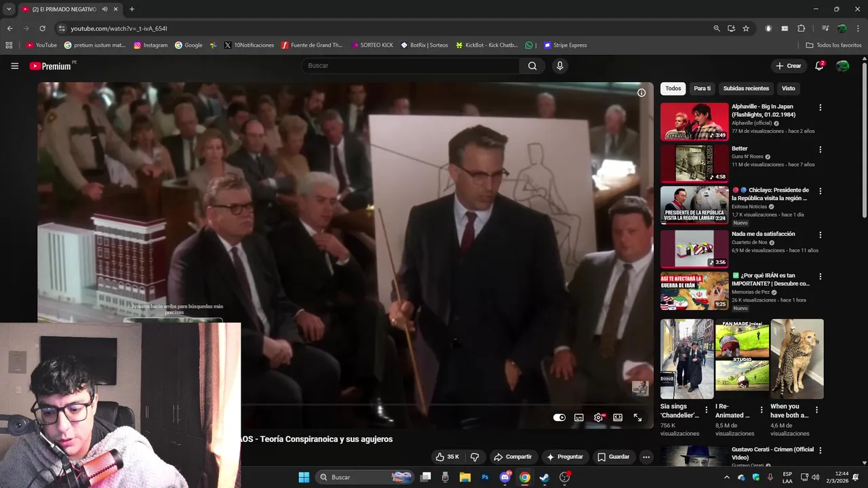Open the Guns N' Roses Better thumbnail
868x488 pixels.
pyautogui.click(x=694, y=163)
